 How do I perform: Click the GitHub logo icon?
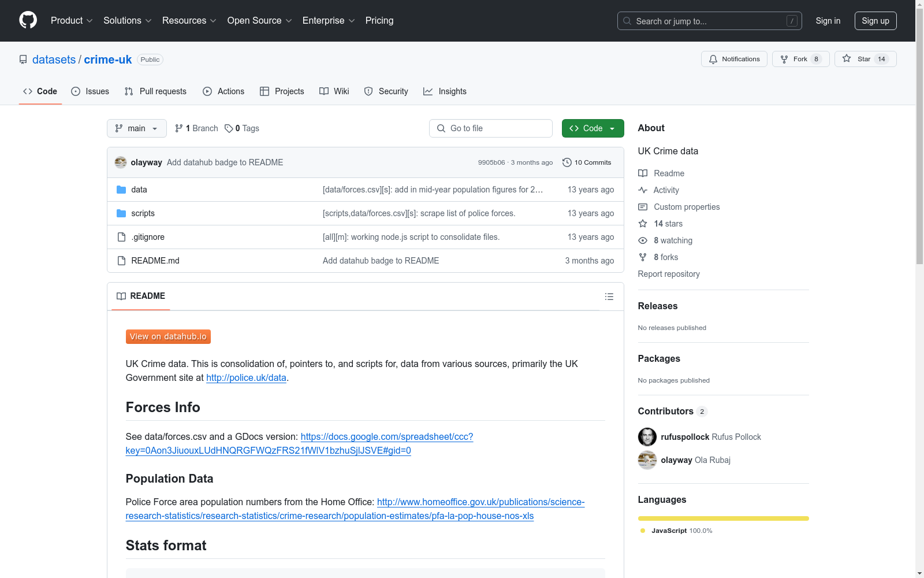[28, 20]
